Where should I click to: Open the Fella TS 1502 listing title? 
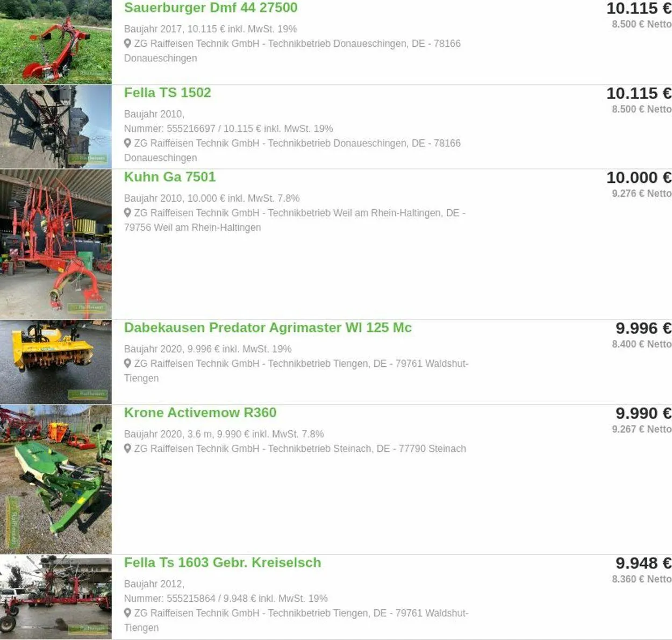(167, 93)
